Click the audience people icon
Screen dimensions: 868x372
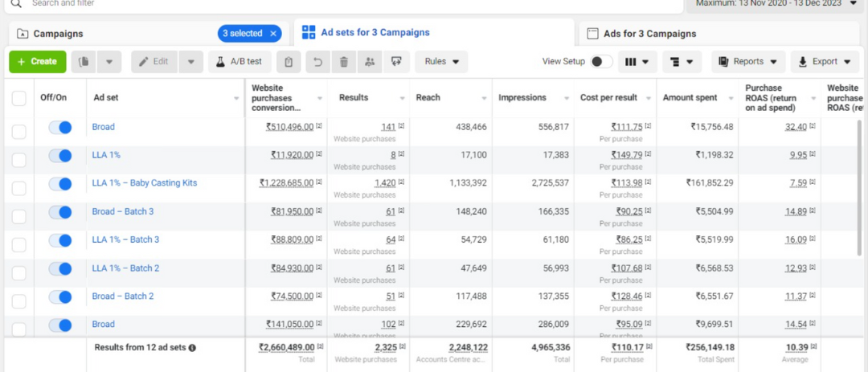click(370, 62)
